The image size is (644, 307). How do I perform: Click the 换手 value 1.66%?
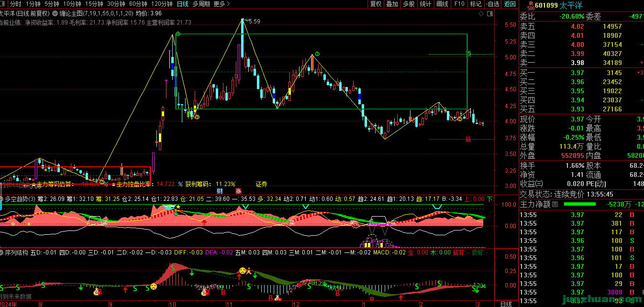tap(575, 165)
